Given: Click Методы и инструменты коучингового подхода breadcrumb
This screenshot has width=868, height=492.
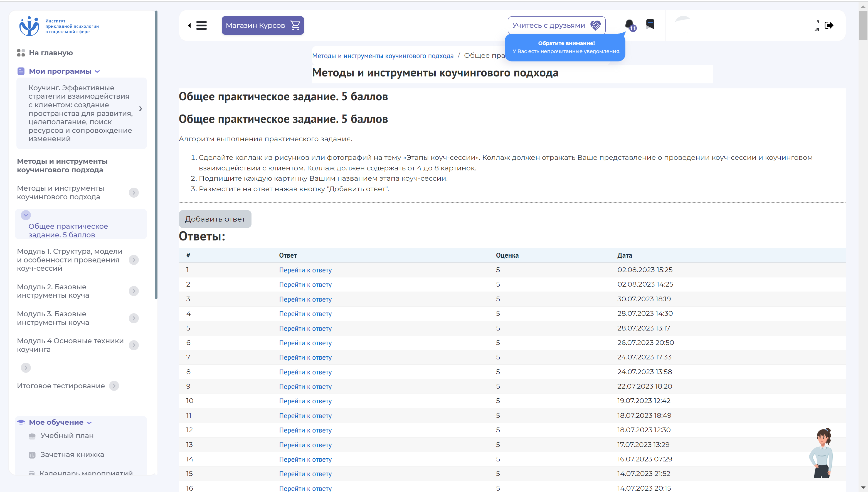Looking at the screenshot, I should click(x=382, y=55).
